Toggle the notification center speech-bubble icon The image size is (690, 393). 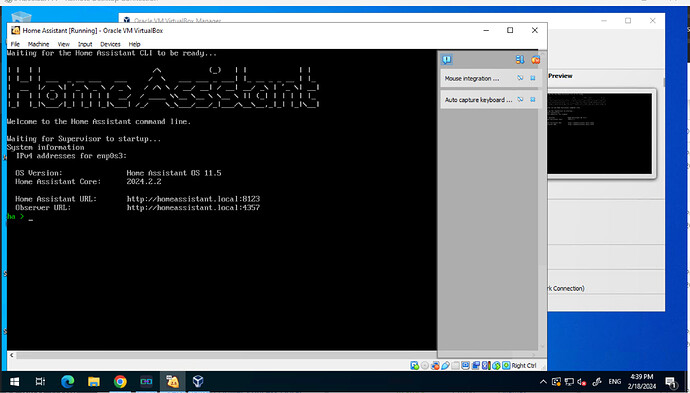[447, 59]
